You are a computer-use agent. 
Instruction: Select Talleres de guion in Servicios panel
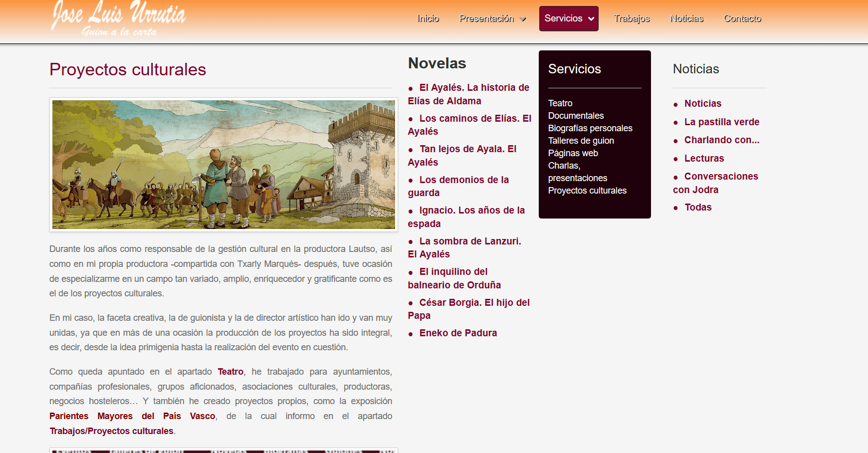tap(581, 141)
